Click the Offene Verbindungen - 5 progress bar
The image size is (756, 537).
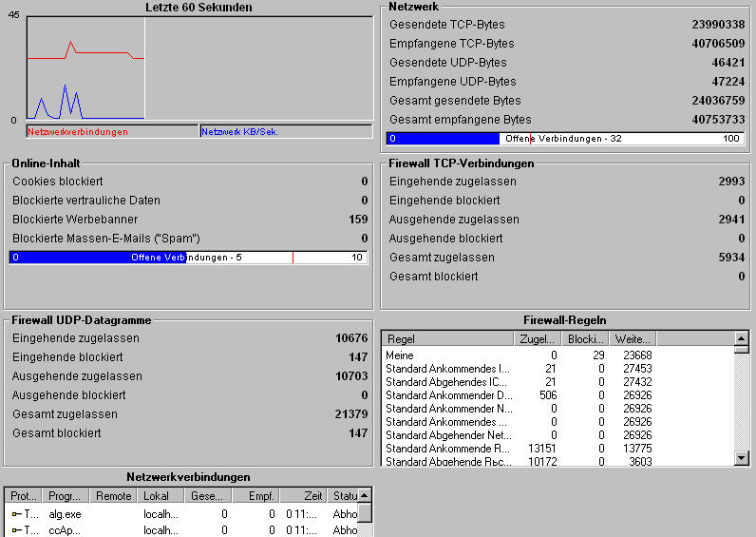188,258
